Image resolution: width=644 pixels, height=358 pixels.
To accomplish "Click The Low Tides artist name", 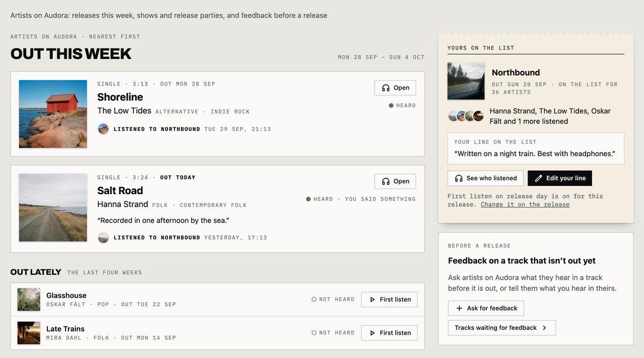I will pos(125,111).
